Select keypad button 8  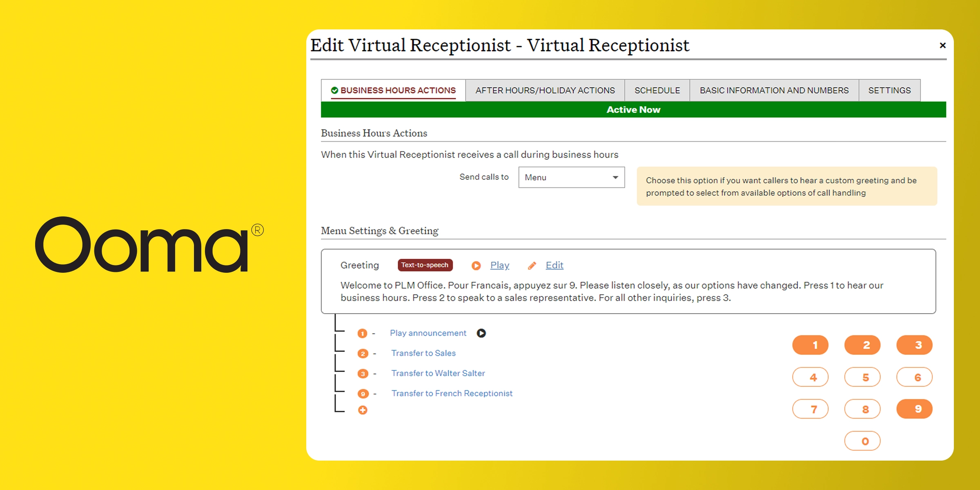point(862,409)
